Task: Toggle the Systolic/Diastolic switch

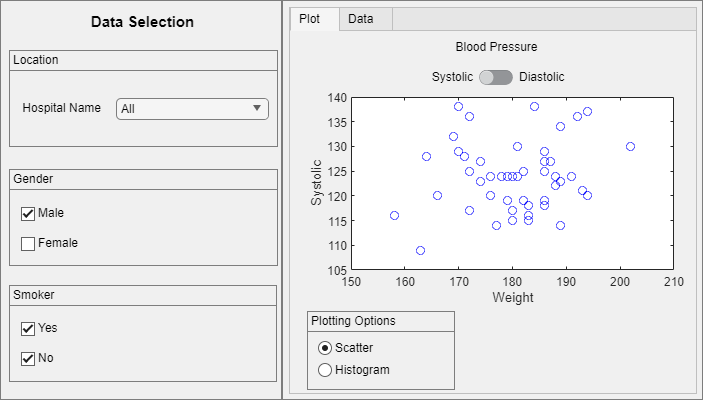Action: pyautogui.click(x=496, y=77)
